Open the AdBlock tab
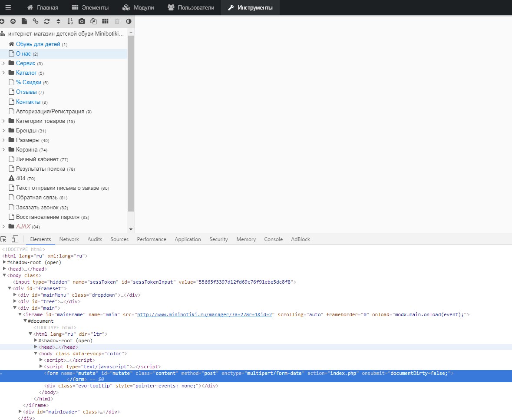This screenshot has height=420, width=512. [x=301, y=239]
